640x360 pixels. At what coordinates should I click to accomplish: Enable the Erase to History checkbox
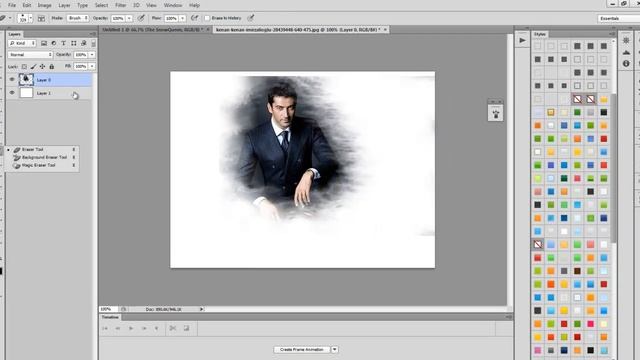pyautogui.click(x=207, y=18)
